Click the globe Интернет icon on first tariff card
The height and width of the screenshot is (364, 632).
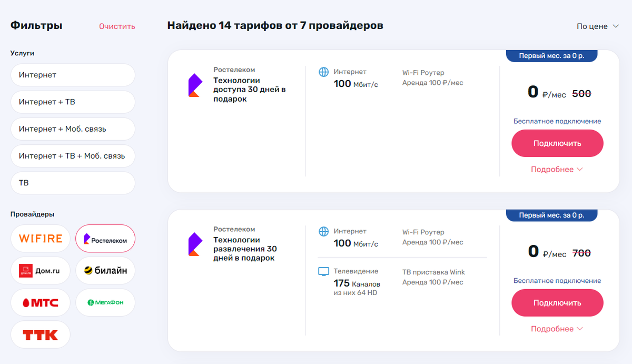324,72
